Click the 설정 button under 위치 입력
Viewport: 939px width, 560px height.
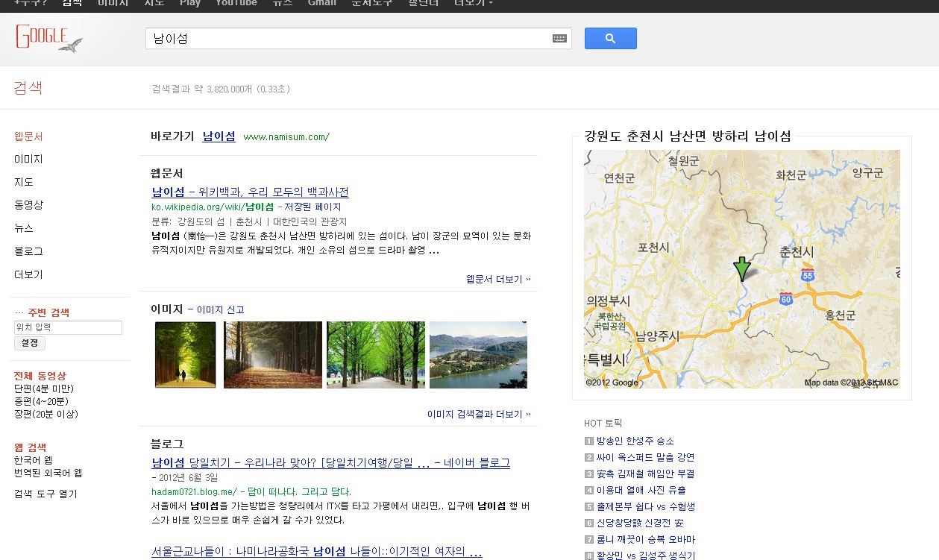coord(30,343)
